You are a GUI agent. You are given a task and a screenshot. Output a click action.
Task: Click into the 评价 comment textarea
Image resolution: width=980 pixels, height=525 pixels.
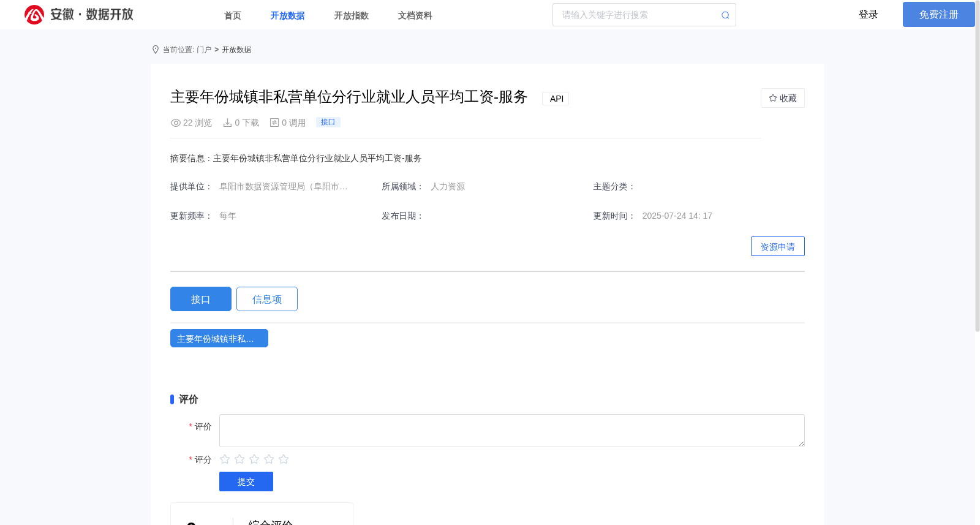[x=512, y=431]
